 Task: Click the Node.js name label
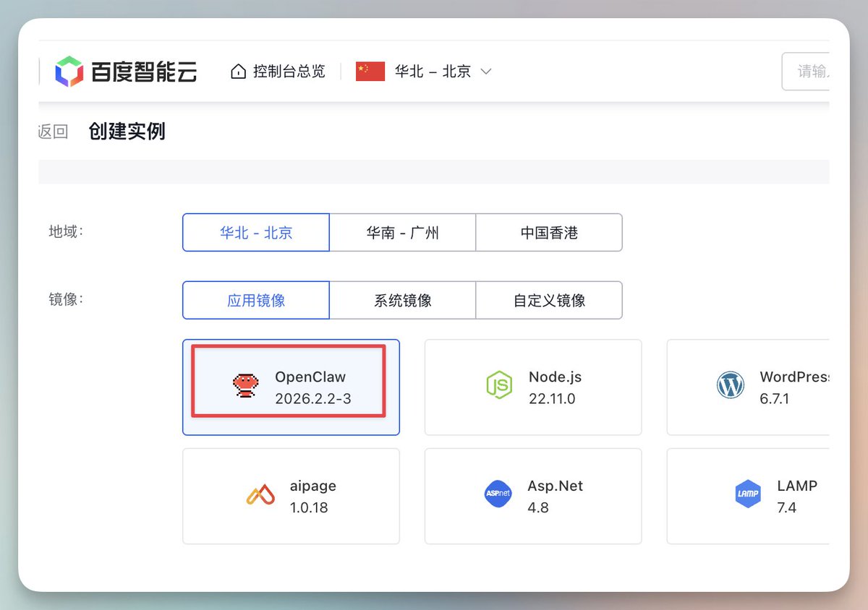(555, 377)
